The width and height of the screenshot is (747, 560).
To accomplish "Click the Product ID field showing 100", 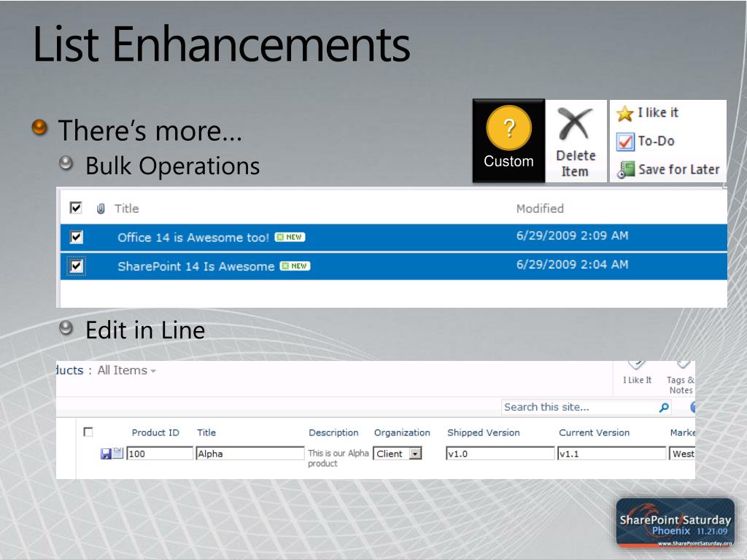I will (160, 454).
